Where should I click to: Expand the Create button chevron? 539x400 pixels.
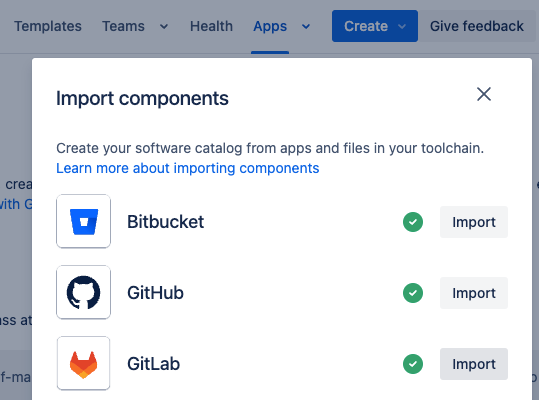pyautogui.click(x=402, y=26)
